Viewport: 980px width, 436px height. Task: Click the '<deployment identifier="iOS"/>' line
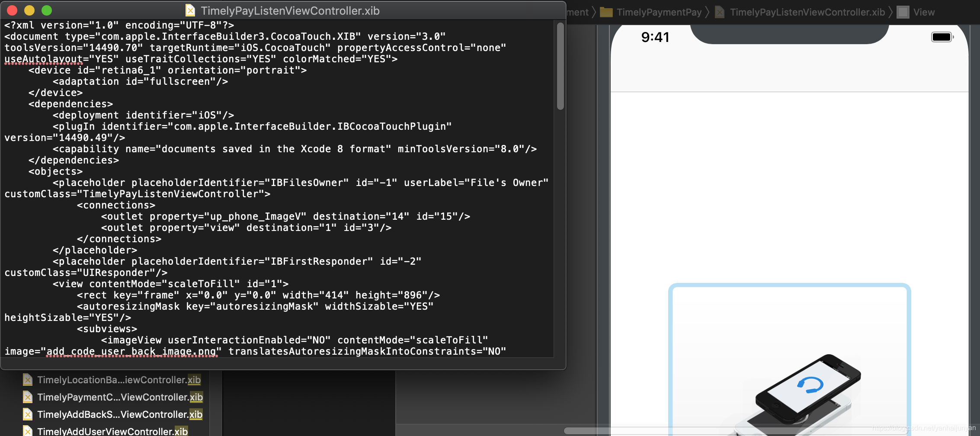[143, 115]
